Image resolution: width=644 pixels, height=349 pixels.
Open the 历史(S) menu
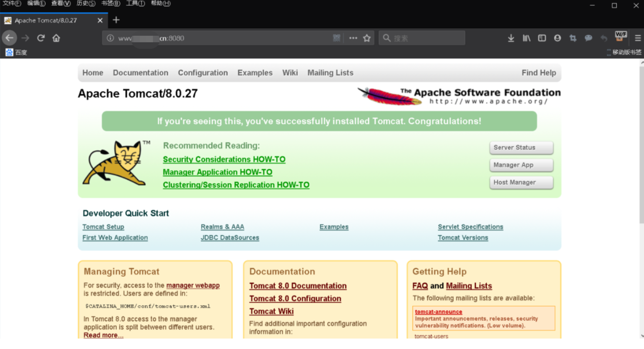click(86, 3)
